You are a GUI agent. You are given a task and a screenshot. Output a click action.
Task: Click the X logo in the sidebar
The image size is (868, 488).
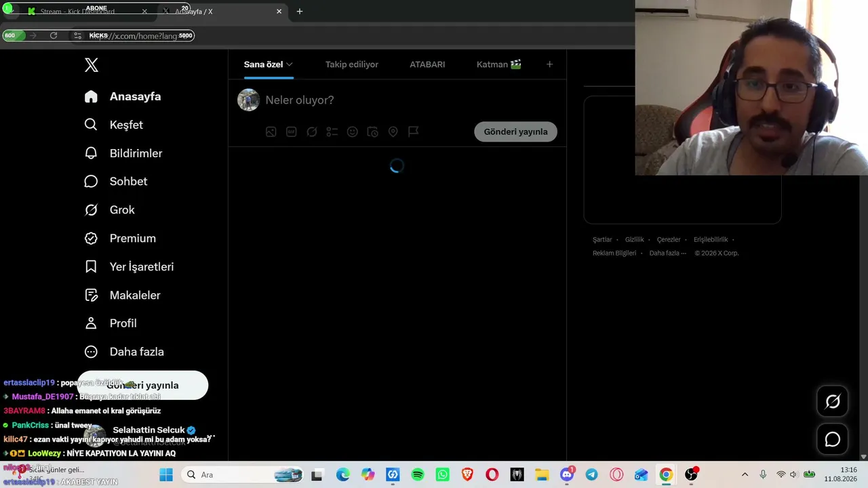pos(92,65)
